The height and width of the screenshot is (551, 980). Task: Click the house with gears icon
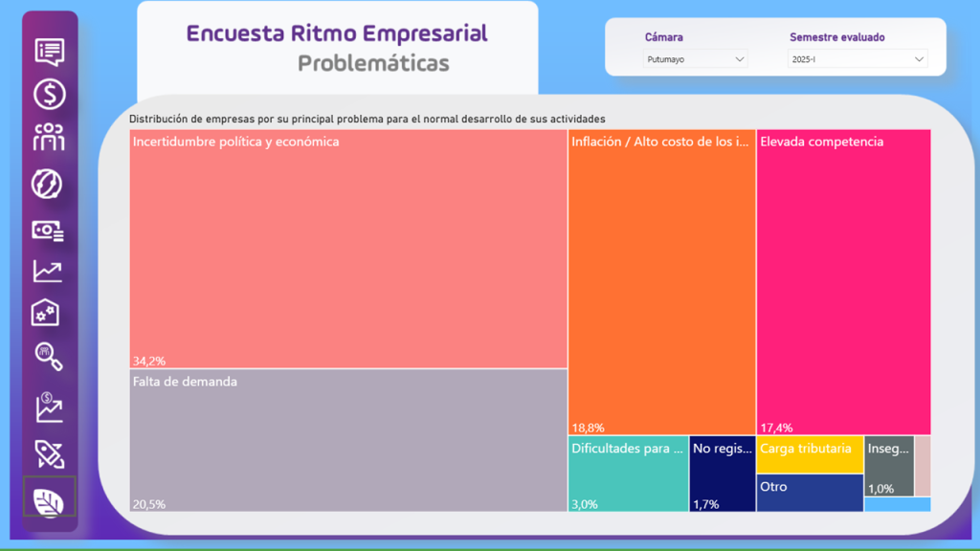[46, 313]
